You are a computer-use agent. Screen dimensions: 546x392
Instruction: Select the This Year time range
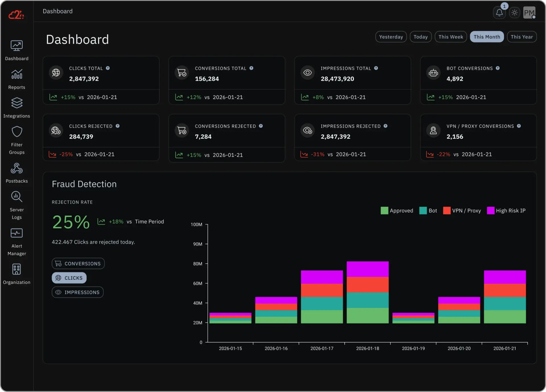(522, 37)
